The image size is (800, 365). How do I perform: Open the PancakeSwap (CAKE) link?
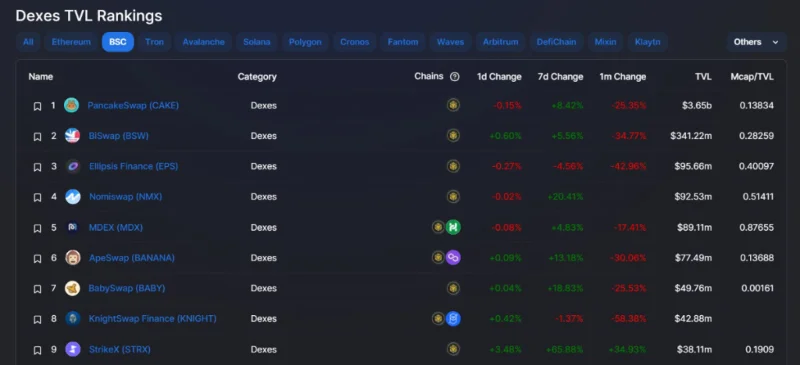pyautogui.click(x=133, y=106)
